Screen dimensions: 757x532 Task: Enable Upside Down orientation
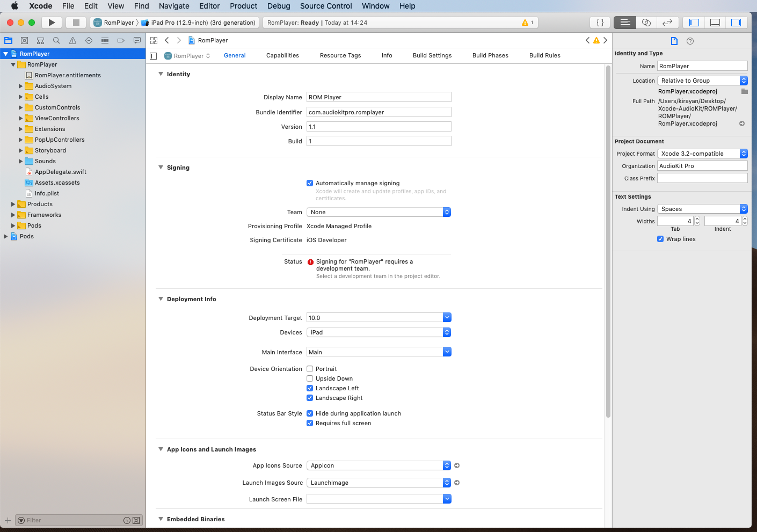tap(310, 378)
